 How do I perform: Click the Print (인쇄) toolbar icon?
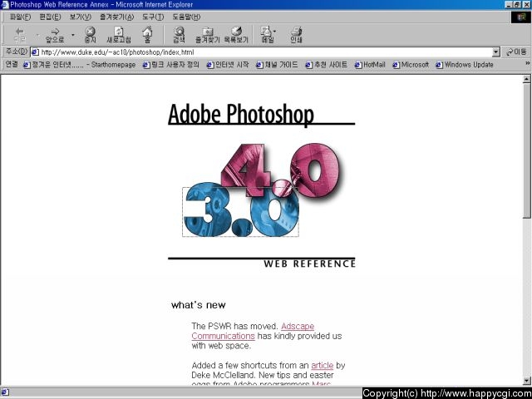tap(296, 35)
